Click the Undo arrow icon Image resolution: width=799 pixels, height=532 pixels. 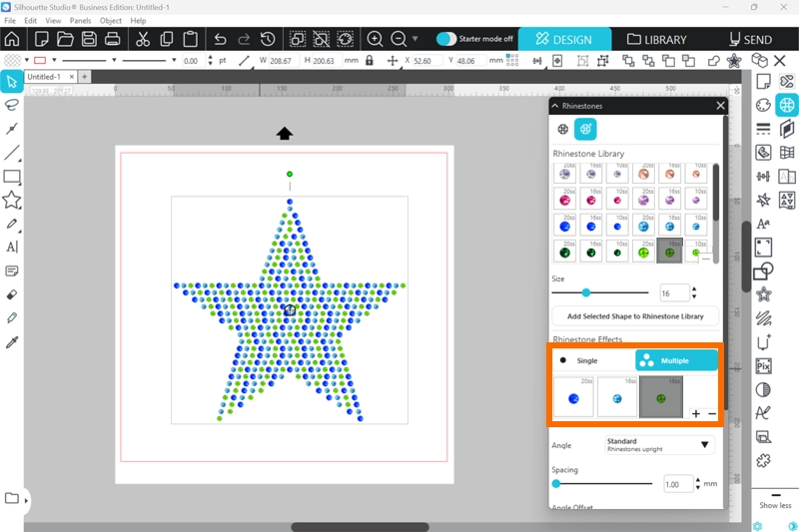220,40
